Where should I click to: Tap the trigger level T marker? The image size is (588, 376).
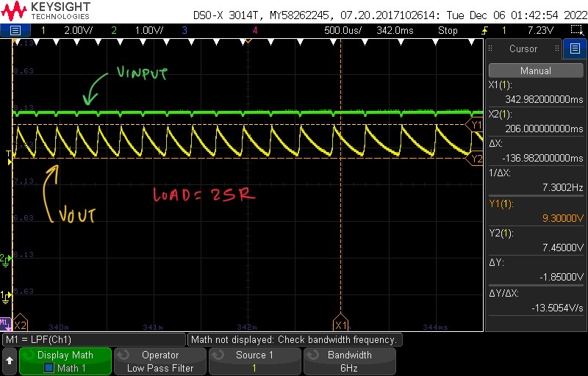click(x=9, y=157)
